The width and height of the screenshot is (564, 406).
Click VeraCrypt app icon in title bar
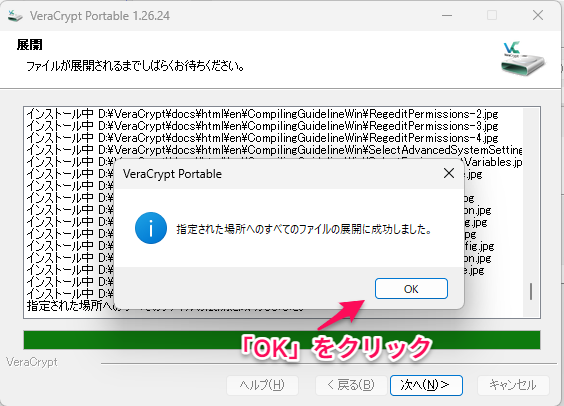15,16
